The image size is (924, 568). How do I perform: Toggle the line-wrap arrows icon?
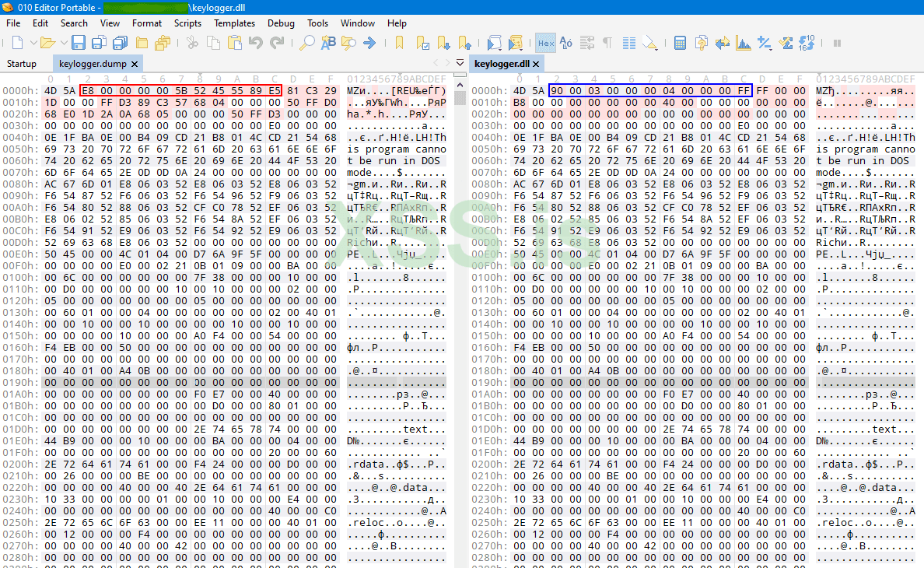click(x=587, y=43)
